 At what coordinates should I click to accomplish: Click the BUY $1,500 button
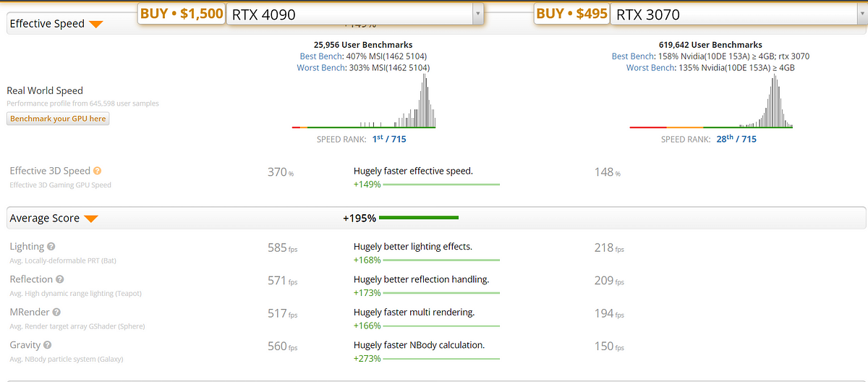coord(182,14)
